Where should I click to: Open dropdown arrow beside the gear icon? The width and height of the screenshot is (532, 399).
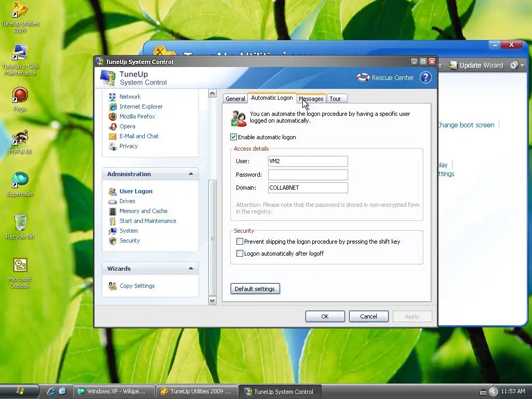tap(522, 65)
